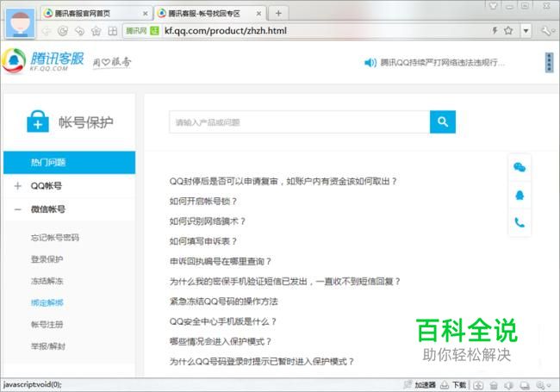Screen dimensions: 560x392
Task: Open 绑定解绑 submenu item
Action: click(47, 302)
